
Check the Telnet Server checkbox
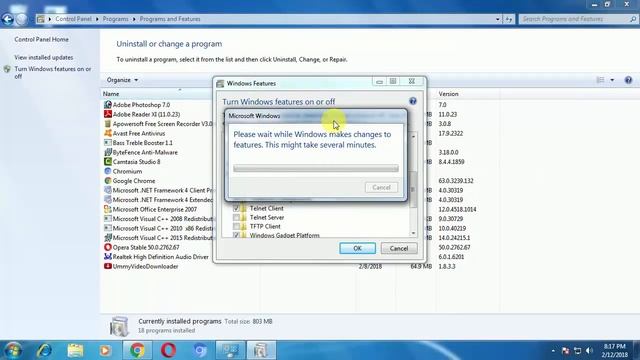click(236, 217)
